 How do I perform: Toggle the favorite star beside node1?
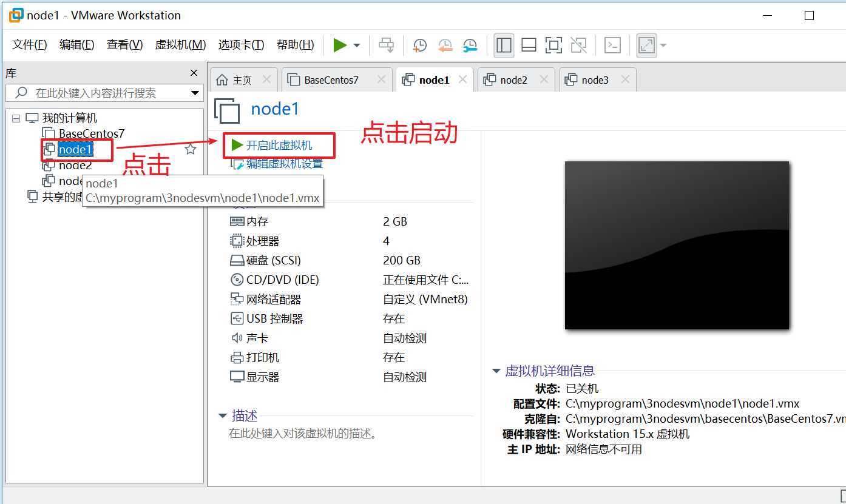(x=191, y=149)
